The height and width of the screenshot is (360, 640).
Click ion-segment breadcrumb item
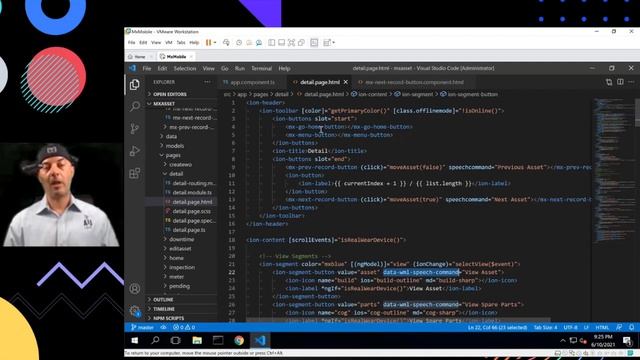click(x=414, y=94)
